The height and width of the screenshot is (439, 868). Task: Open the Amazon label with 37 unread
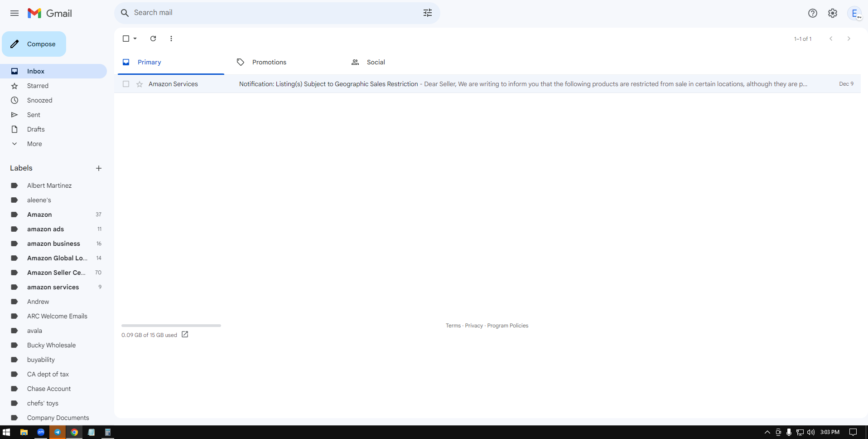pos(53,215)
